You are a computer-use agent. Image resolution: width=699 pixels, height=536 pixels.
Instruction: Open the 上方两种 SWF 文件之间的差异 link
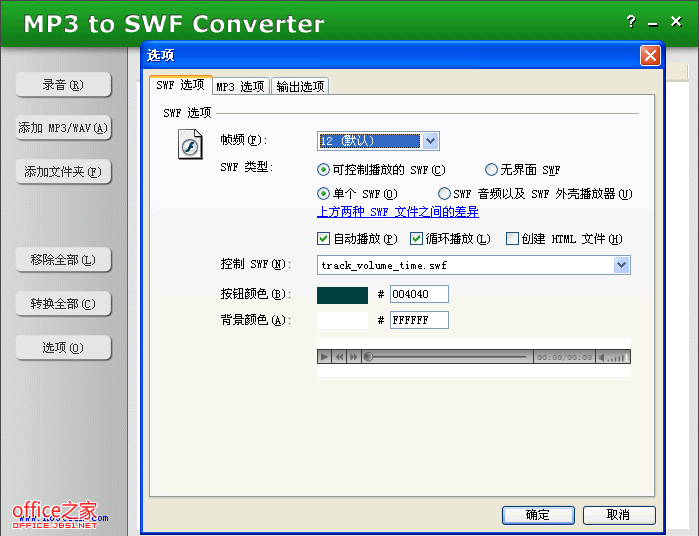pos(398,212)
